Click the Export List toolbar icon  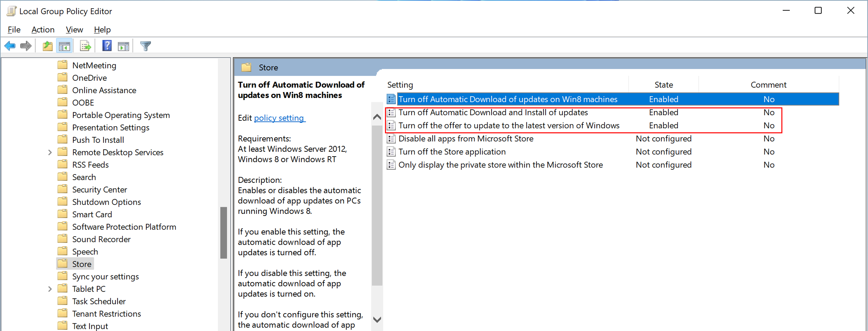click(85, 46)
